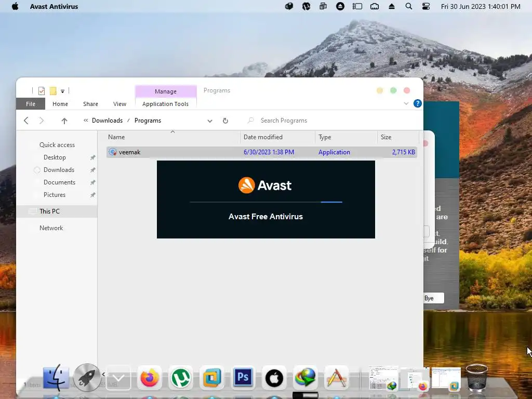Open first minimized window thumbnail with IDM badge

click(x=384, y=378)
